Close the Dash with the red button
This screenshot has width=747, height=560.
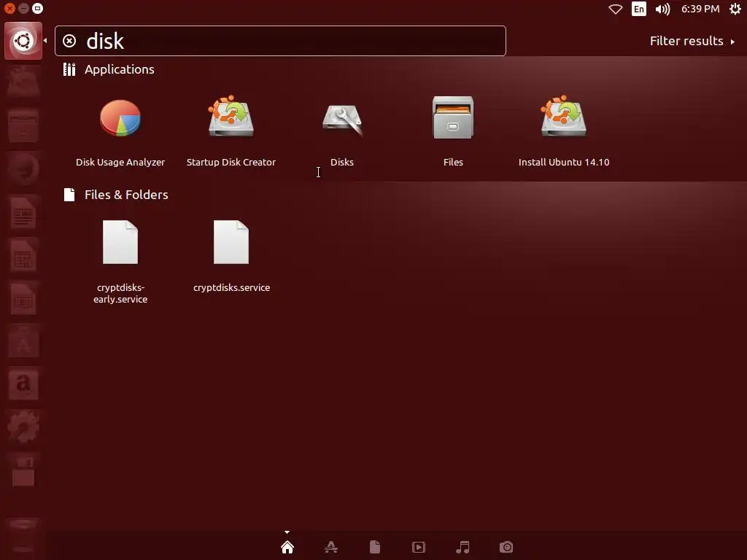click(x=9, y=9)
